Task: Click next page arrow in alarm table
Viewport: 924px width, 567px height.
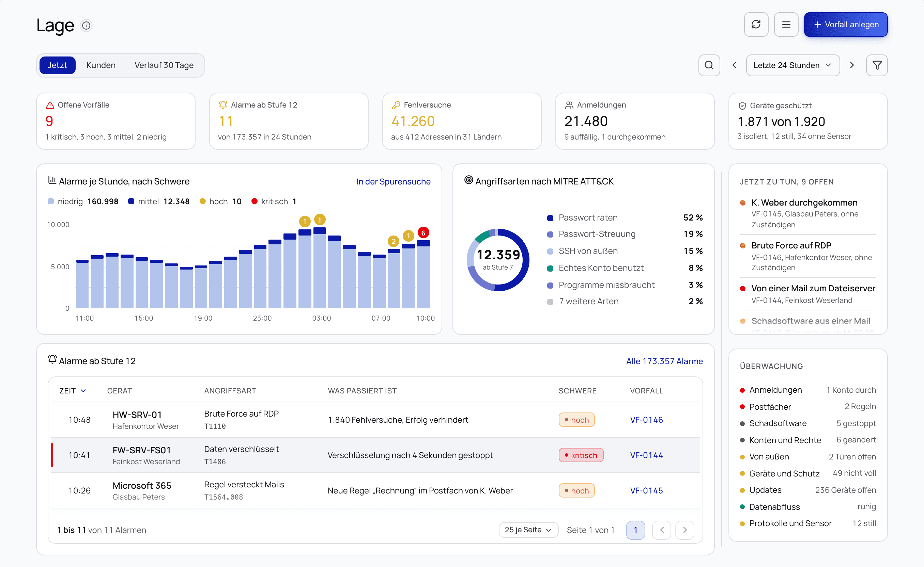Action: click(x=684, y=530)
